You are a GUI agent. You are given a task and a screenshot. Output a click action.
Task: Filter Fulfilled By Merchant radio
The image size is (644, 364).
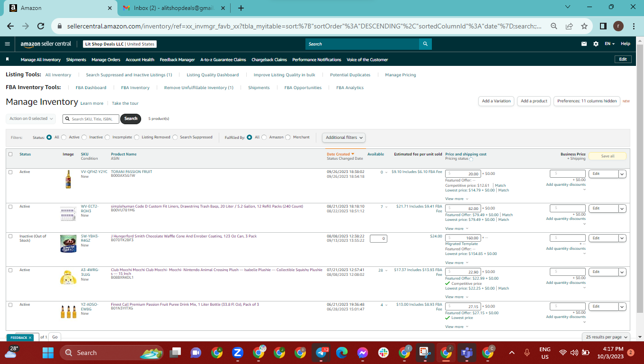tap(288, 137)
